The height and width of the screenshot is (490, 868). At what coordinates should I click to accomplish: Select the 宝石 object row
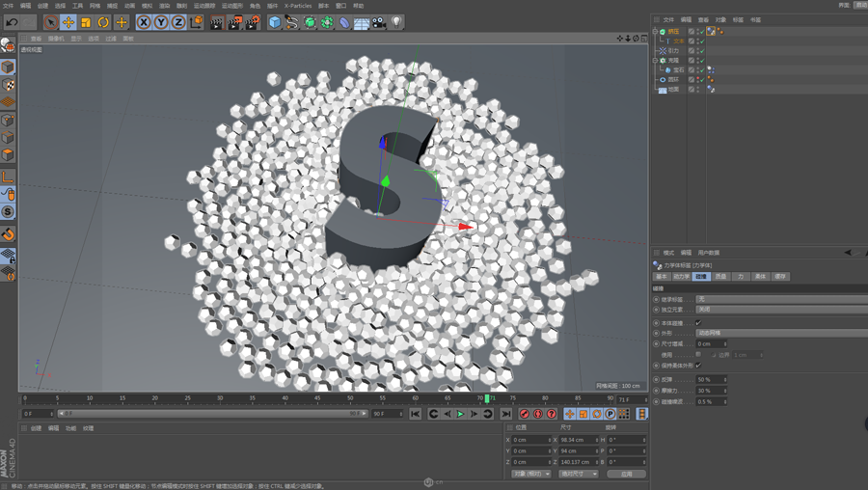[679, 70]
